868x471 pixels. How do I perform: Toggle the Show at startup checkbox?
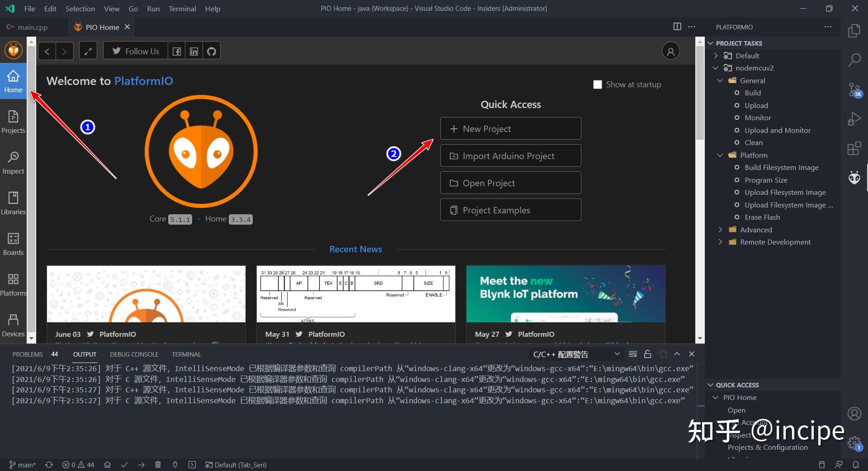pyautogui.click(x=597, y=85)
